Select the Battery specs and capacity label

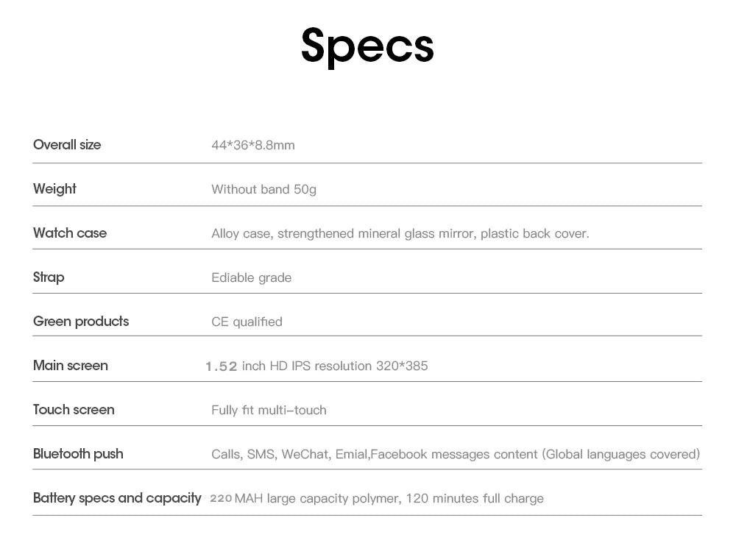pyautogui.click(x=117, y=497)
